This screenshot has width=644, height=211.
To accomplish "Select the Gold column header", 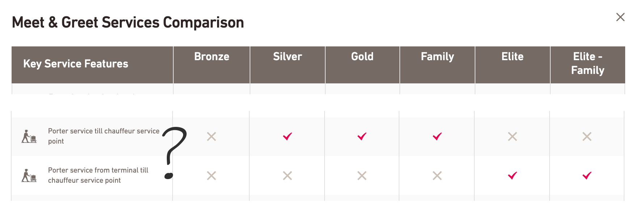I will pos(362,57).
